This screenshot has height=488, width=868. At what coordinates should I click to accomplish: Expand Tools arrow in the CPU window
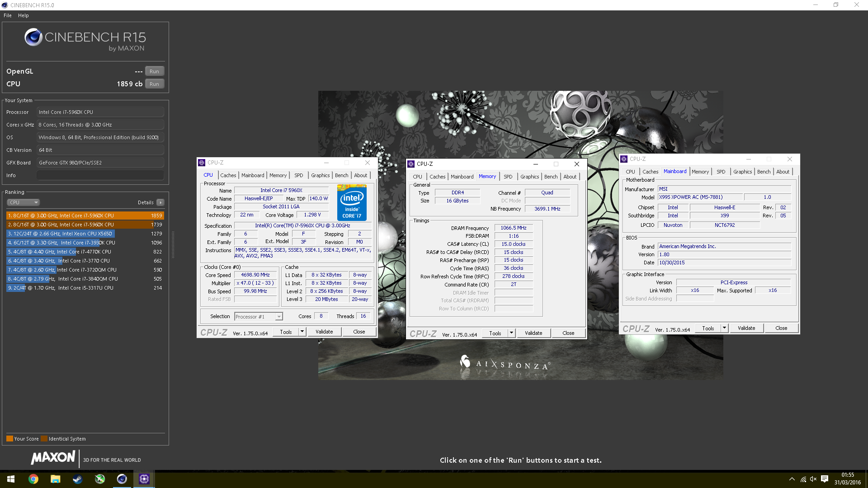(x=302, y=332)
